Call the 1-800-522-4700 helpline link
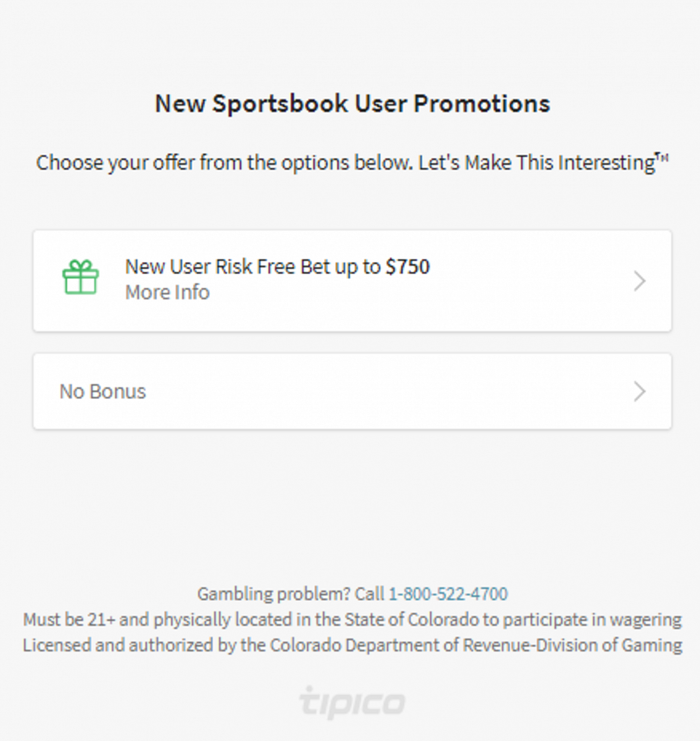This screenshot has width=700, height=741. 448,594
